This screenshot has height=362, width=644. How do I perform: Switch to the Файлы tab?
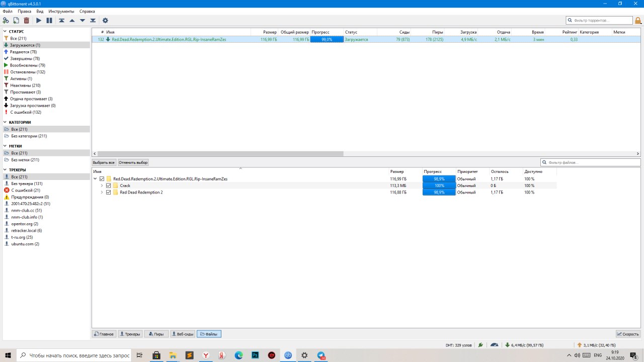[x=209, y=334]
